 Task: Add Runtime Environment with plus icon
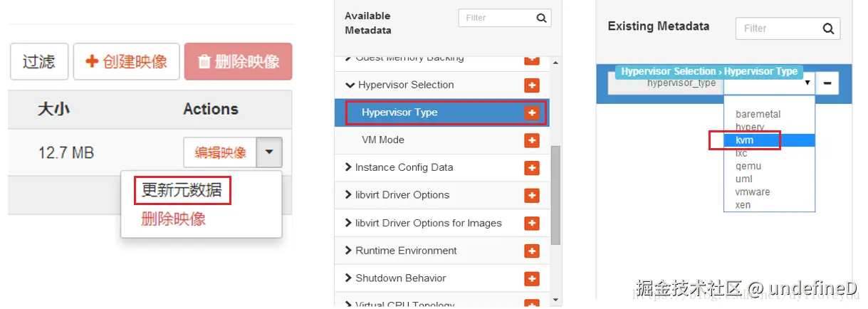(531, 251)
